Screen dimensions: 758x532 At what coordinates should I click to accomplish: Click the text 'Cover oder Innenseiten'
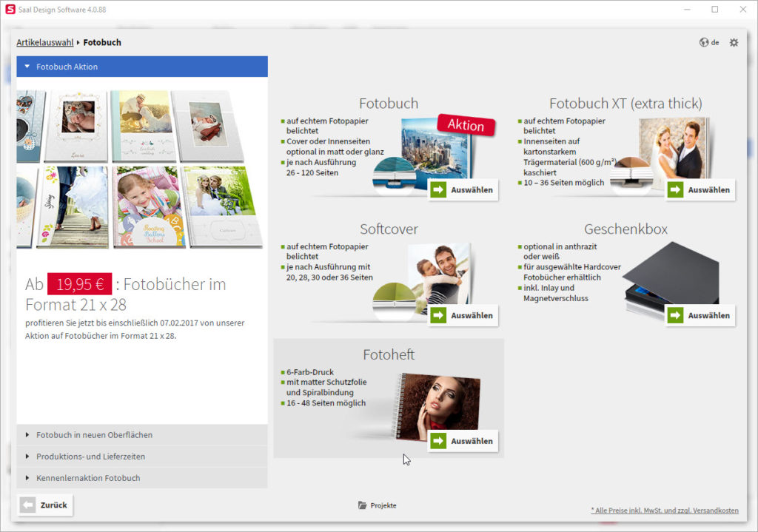point(328,141)
